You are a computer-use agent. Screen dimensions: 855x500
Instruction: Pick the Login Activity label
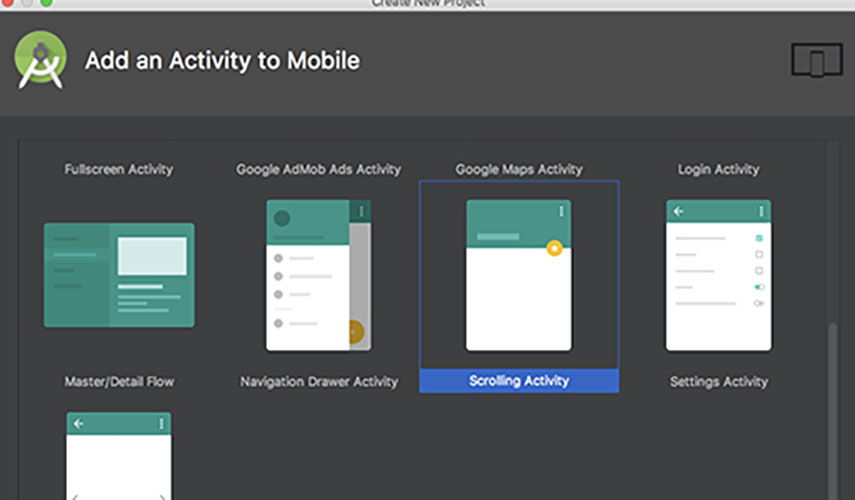tap(719, 170)
